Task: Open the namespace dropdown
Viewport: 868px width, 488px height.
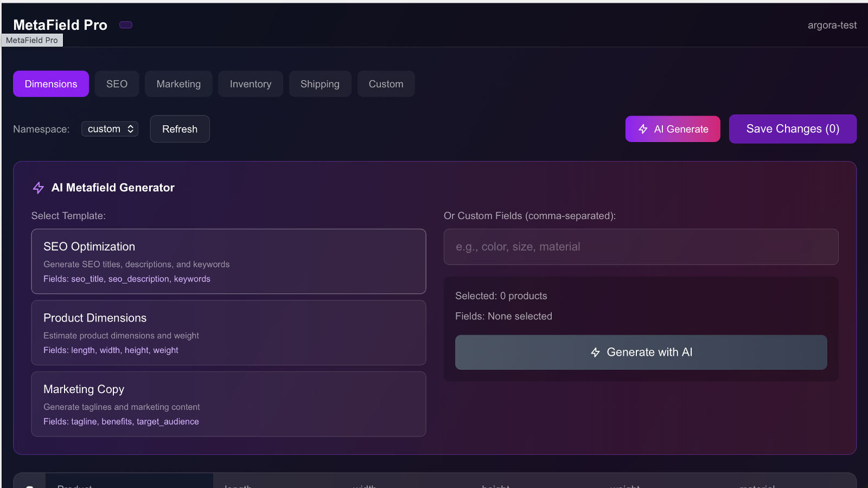Action: pos(110,129)
